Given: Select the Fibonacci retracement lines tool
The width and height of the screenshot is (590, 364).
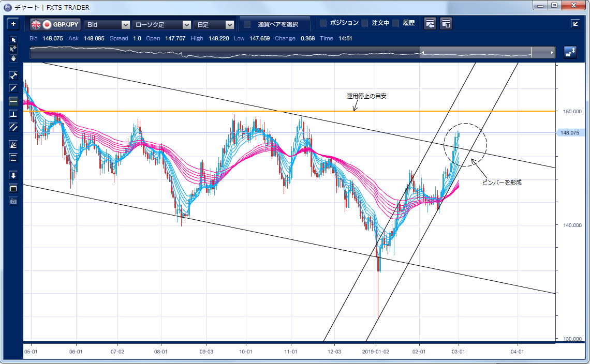Looking at the screenshot, I should tap(13, 158).
